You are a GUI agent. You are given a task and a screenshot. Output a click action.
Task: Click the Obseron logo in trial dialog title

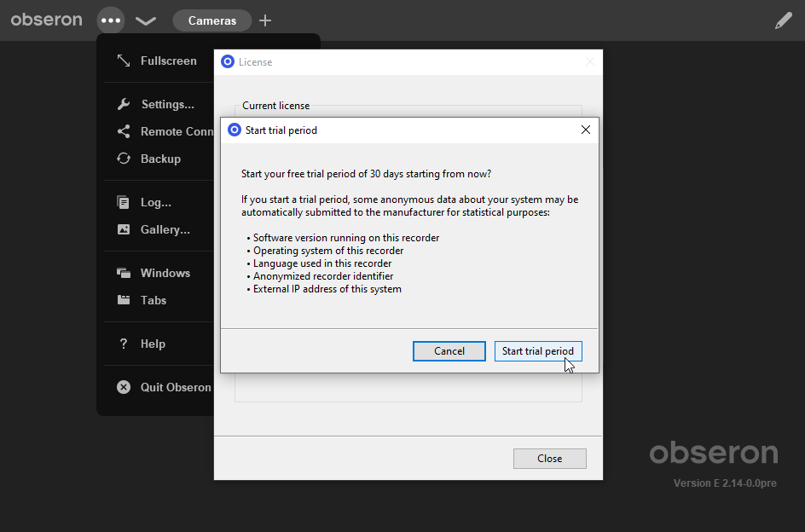(235, 130)
